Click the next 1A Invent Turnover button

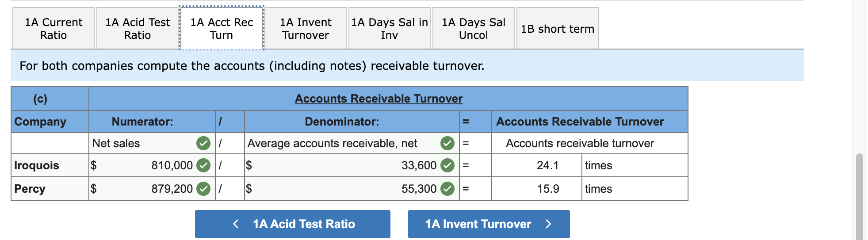pyautogui.click(x=489, y=224)
